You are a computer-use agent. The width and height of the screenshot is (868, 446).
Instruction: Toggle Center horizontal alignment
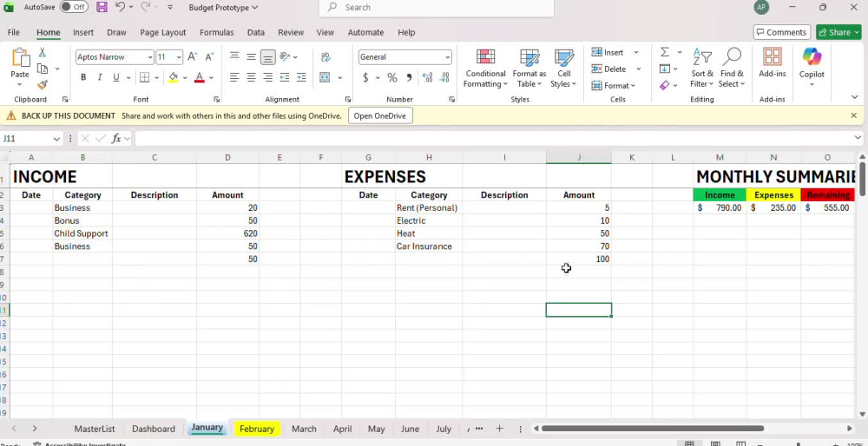pos(251,77)
